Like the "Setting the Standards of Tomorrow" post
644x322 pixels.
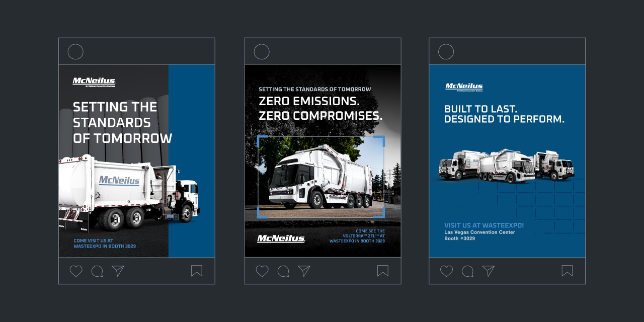click(75, 271)
